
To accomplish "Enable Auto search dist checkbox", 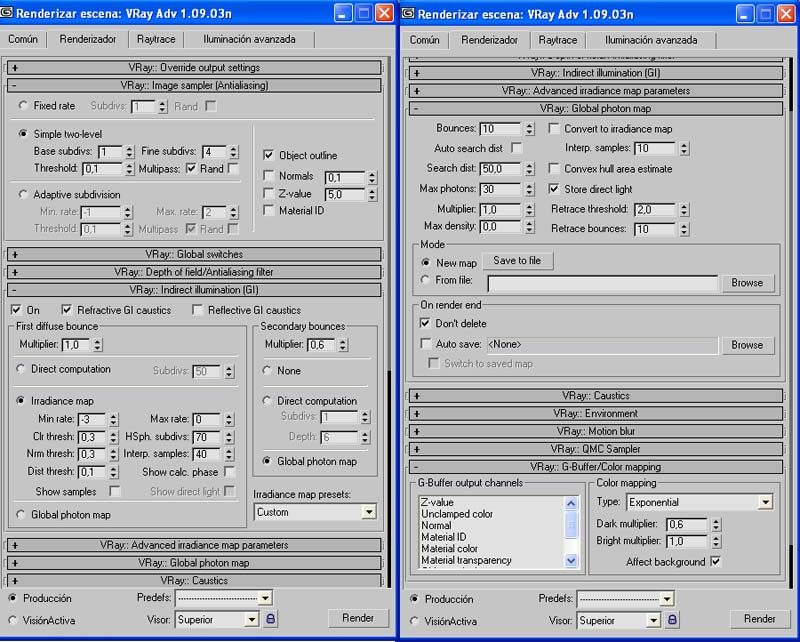I will [516, 148].
